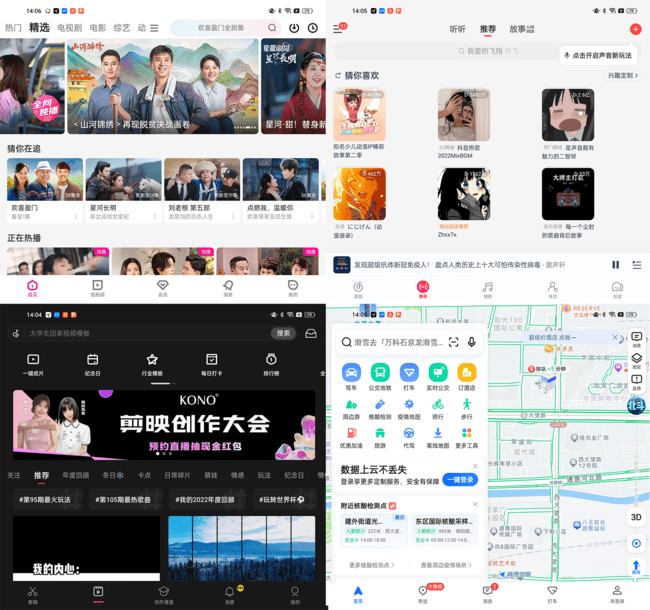Screen dimensions: 650x610
Task: Close 数据上云不丢失 card in map app
Action: 475,466
